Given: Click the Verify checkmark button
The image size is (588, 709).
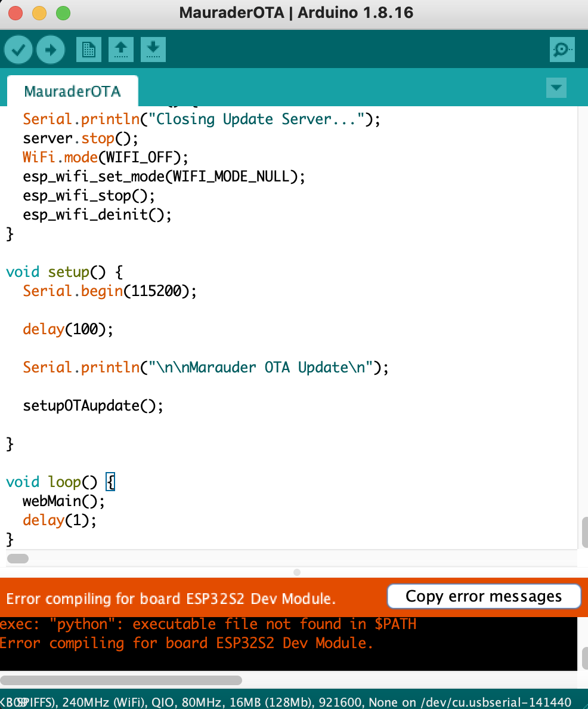Looking at the screenshot, I should pyautogui.click(x=18, y=50).
